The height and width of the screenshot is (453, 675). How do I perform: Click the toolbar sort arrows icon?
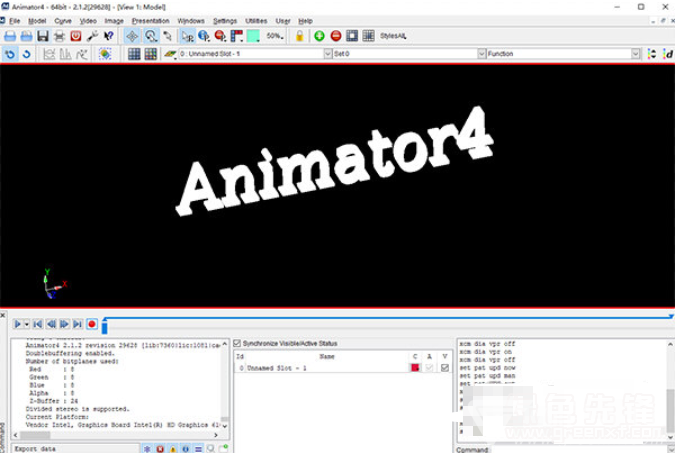point(652,54)
